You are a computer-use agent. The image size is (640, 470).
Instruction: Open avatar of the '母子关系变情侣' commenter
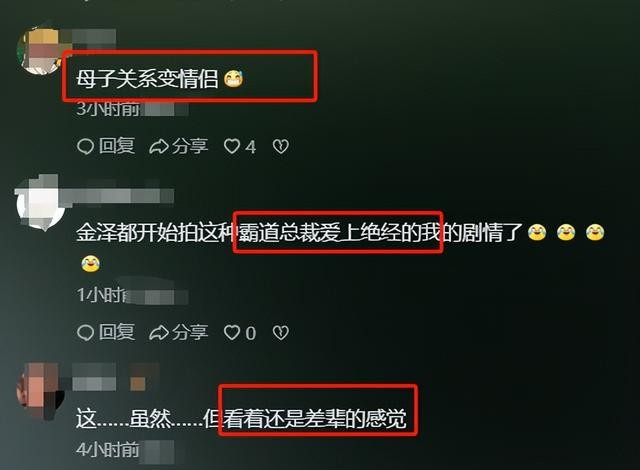pos(40,51)
